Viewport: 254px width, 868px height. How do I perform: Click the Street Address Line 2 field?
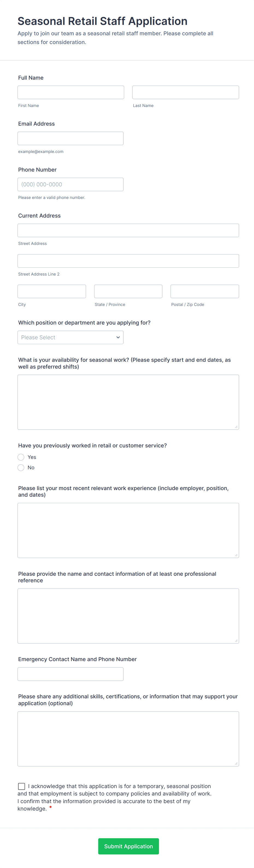point(128,261)
